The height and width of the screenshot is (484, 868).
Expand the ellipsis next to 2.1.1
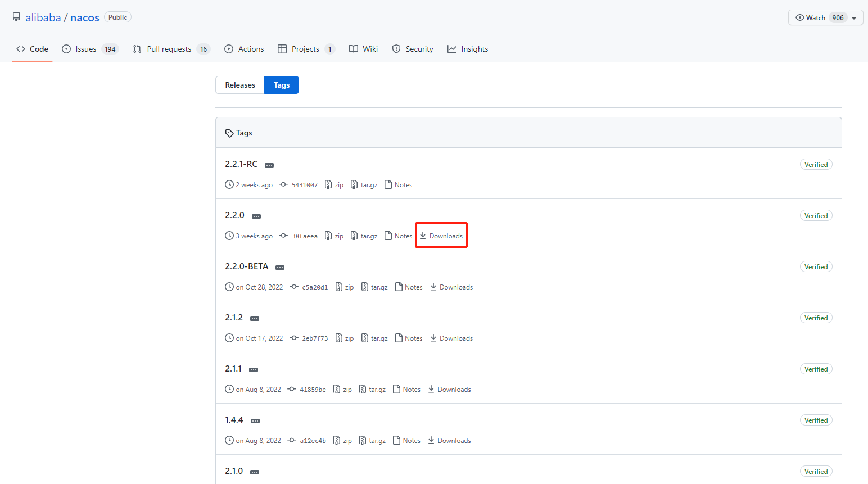(254, 370)
